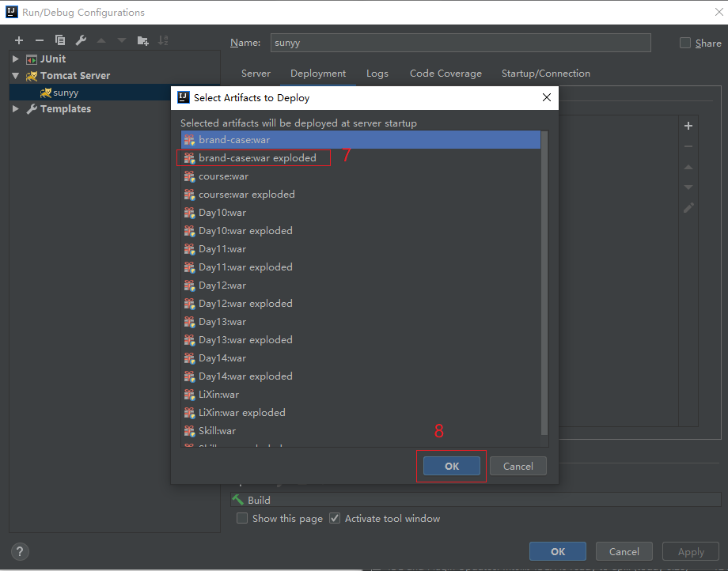The width and height of the screenshot is (728, 571).
Task: Tick the Show this page checkbox
Action: pyautogui.click(x=243, y=519)
